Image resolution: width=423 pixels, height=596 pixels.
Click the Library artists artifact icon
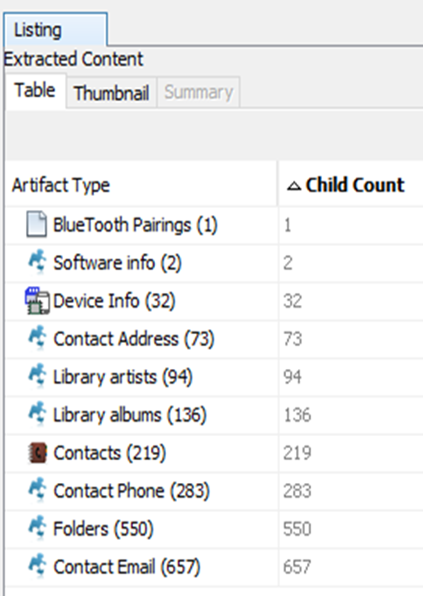[37, 376]
